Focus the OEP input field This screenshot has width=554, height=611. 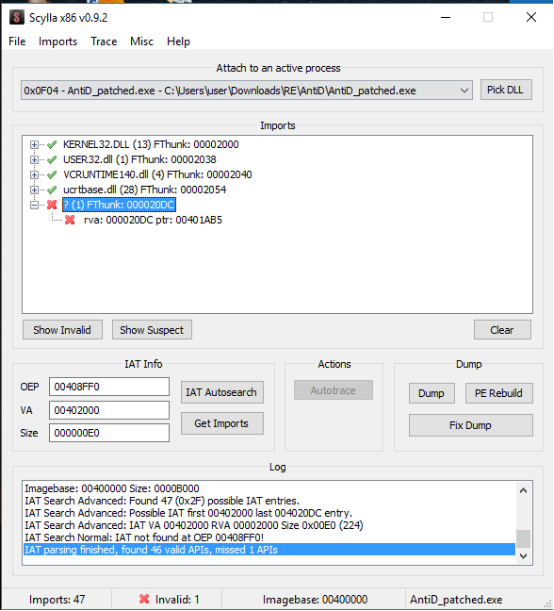tap(109, 387)
